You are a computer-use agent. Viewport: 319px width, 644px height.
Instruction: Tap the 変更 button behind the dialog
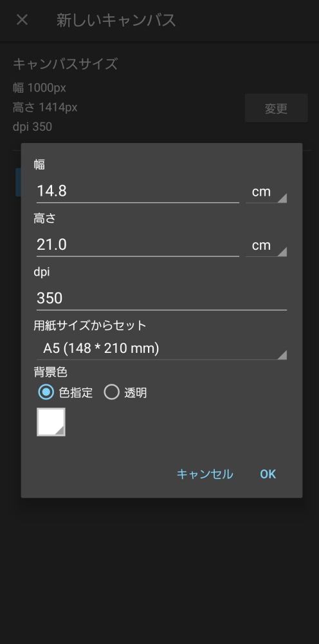(277, 108)
